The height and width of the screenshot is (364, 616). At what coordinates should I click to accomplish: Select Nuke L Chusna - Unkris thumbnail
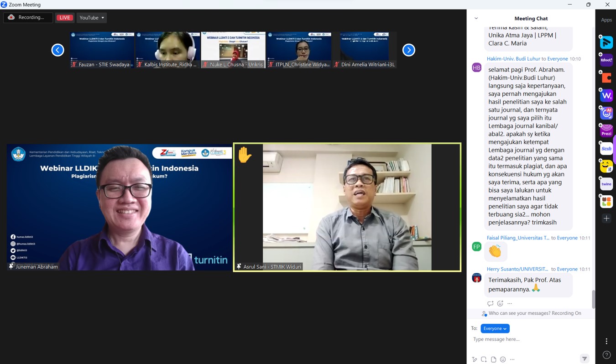tap(233, 50)
